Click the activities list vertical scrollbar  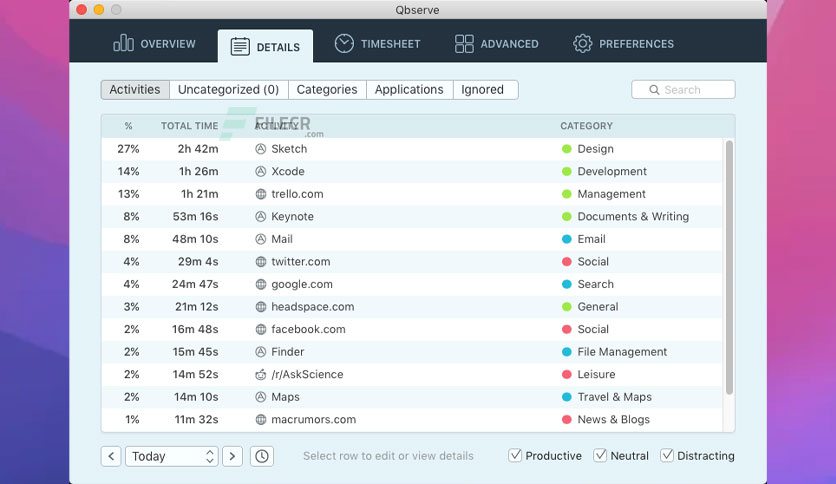[729, 268]
